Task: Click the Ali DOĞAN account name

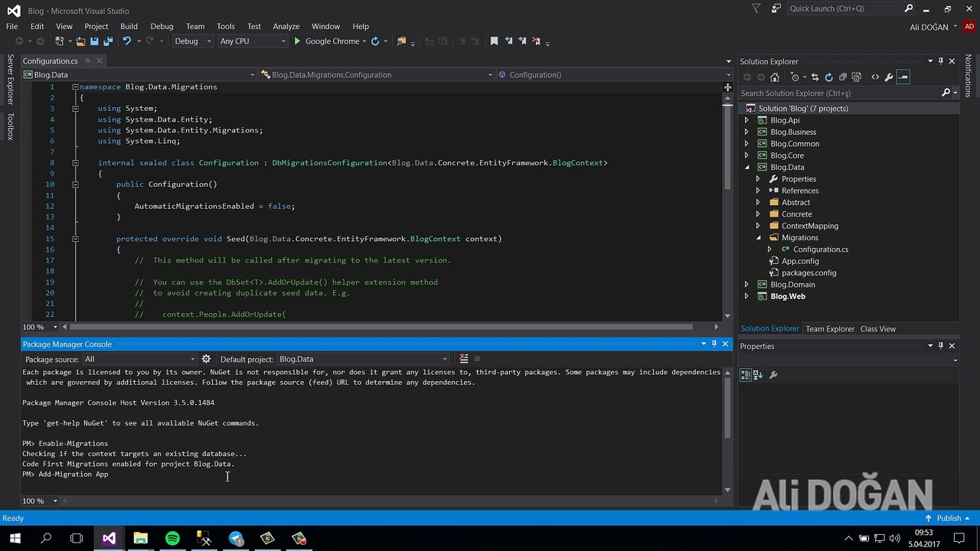Action: coord(927,27)
